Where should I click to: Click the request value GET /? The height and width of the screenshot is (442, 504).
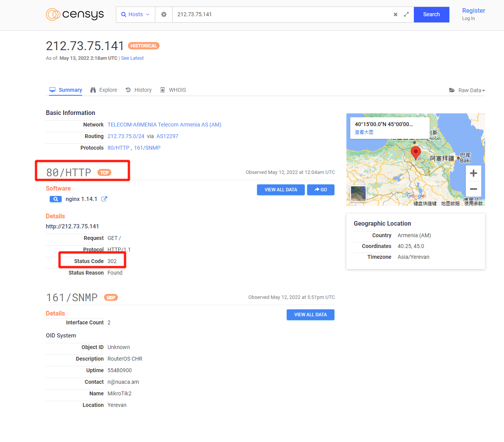114,238
